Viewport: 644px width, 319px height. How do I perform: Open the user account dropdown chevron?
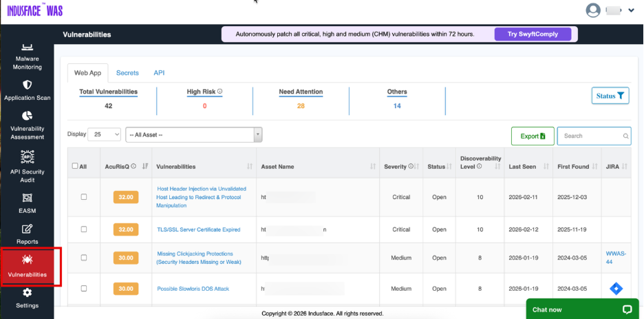click(x=632, y=10)
